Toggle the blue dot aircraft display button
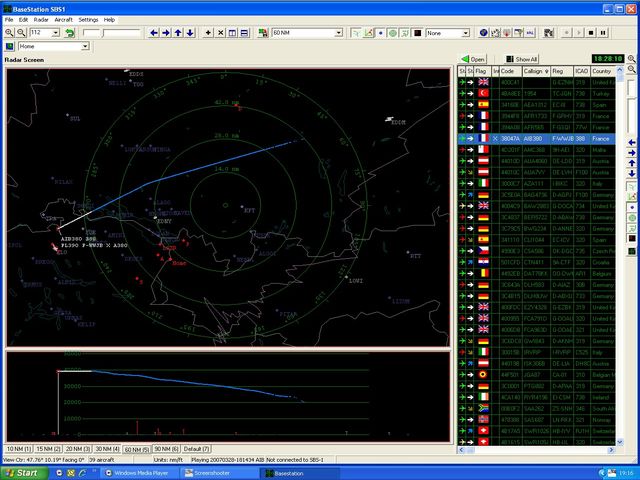Viewport: 640px width, 480px height. coord(380,33)
